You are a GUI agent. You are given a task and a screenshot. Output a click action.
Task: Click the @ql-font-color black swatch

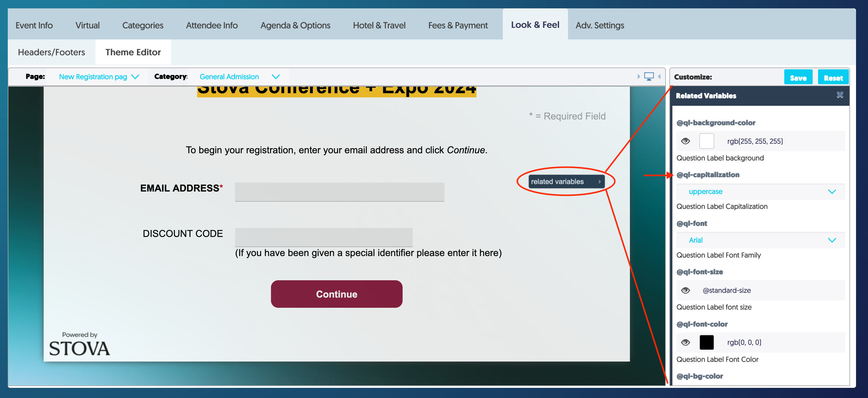(x=707, y=342)
